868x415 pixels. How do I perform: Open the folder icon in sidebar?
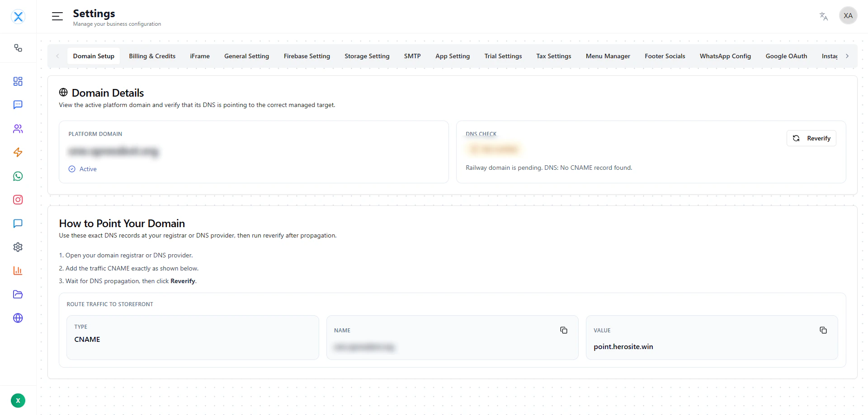point(18,294)
